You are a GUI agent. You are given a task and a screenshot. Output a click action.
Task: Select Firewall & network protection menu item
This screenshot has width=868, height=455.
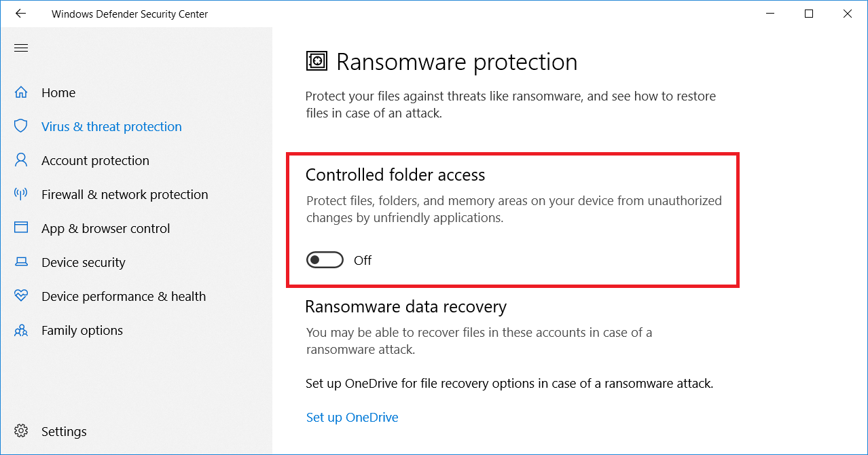[x=124, y=194]
